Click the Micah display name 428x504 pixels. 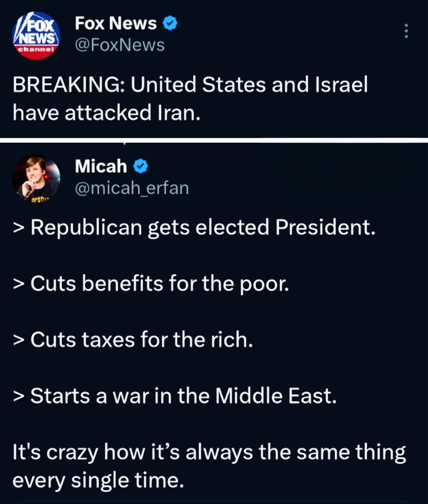(101, 167)
